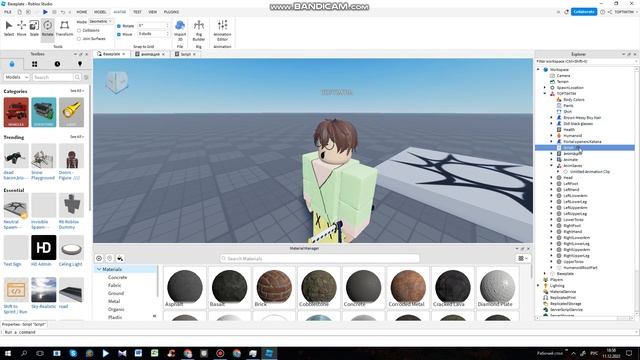The height and width of the screenshot is (360, 640).
Task: Expand the Head part in Explorer
Action: pos(551,178)
